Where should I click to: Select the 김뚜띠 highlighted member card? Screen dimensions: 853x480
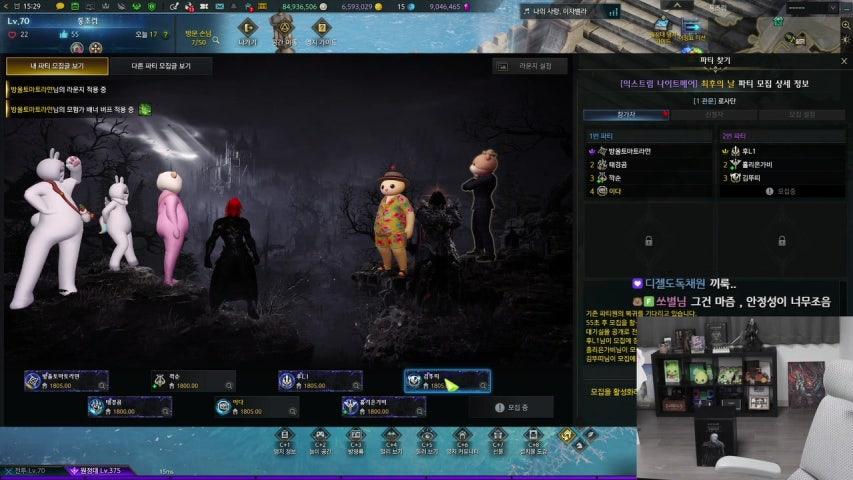(447, 381)
